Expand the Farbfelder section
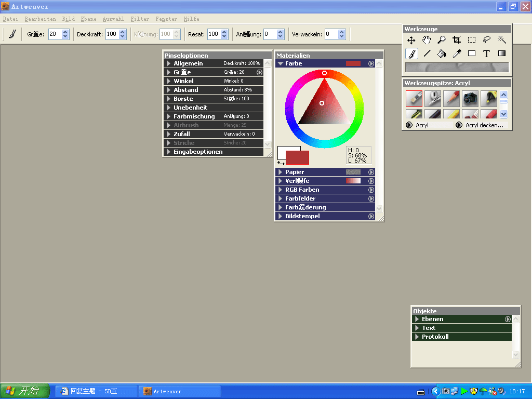The image size is (532, 399). point(280,198)
